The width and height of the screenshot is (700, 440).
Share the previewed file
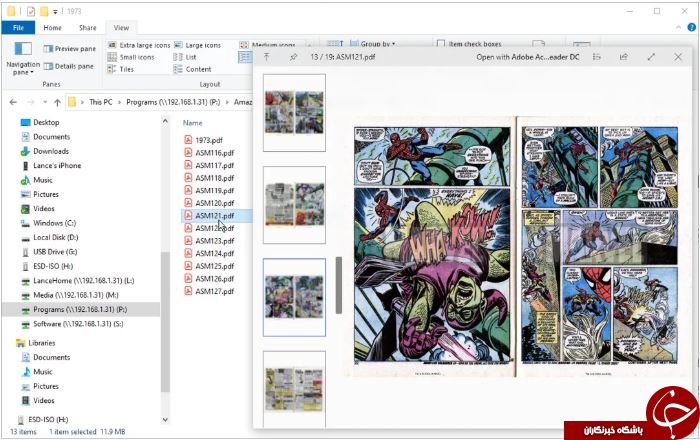point(624,57)
